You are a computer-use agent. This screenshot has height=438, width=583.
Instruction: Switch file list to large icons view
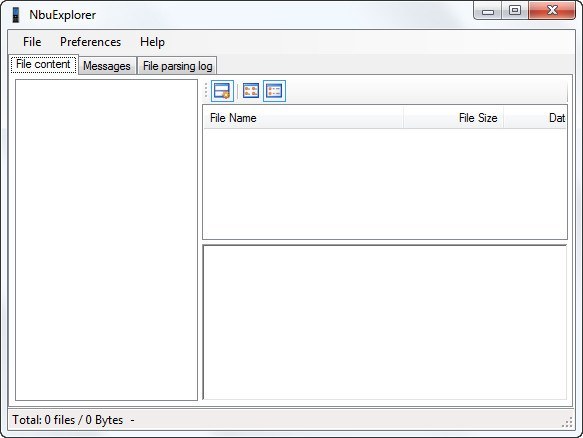coord(251,91)
